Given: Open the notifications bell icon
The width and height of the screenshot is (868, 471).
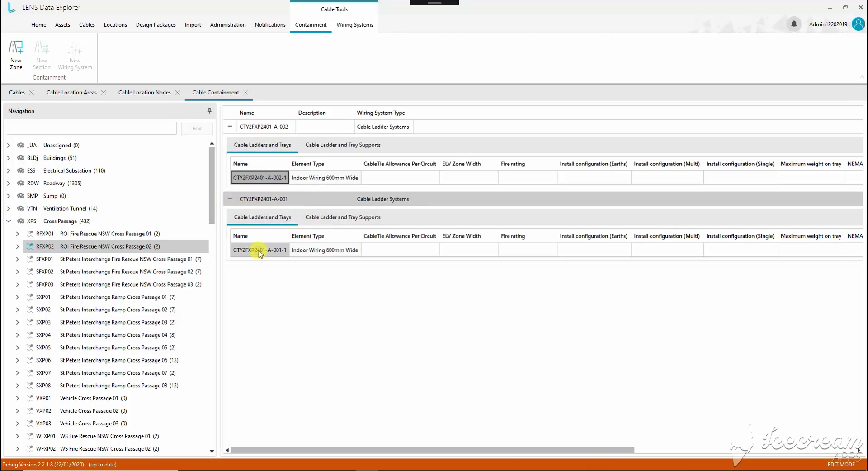Looking at the screenshot, I should tap(794, 24).
